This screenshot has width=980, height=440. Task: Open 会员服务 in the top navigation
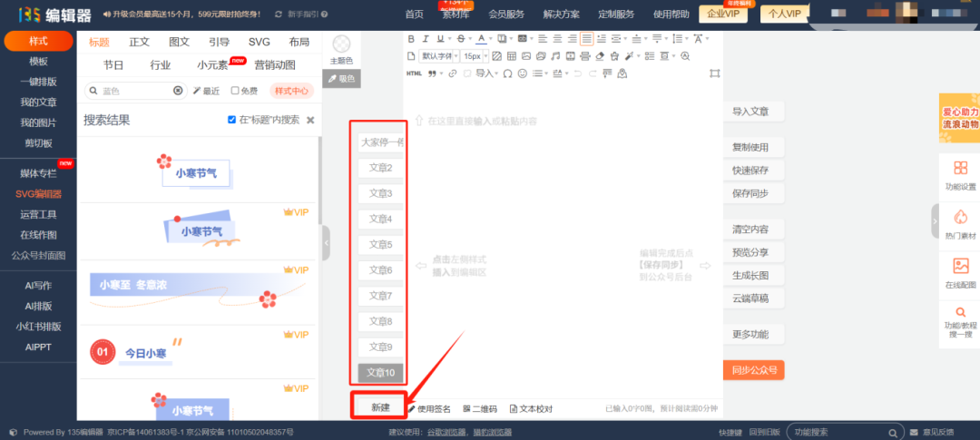tap(506, 14)
